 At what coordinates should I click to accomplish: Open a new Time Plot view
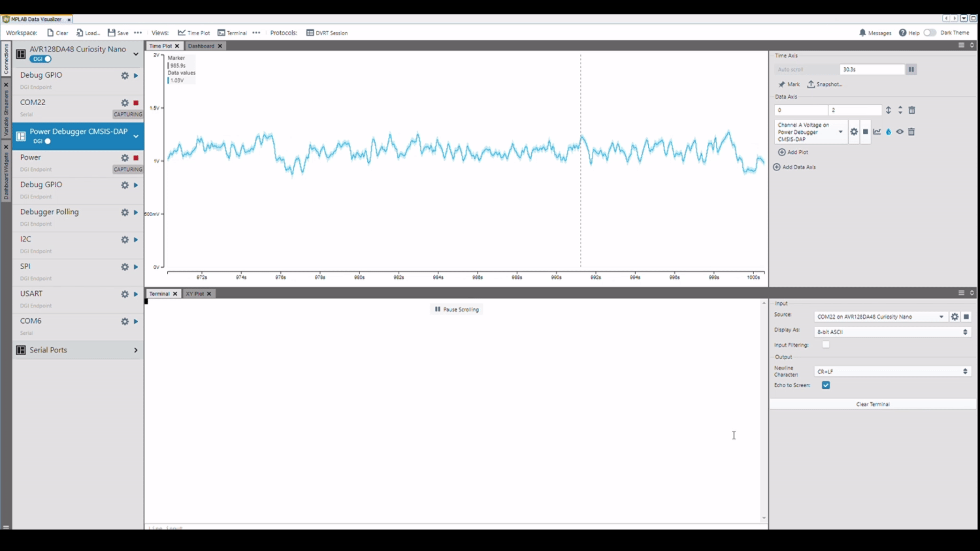pyautogui.click(x=194, y=33)
